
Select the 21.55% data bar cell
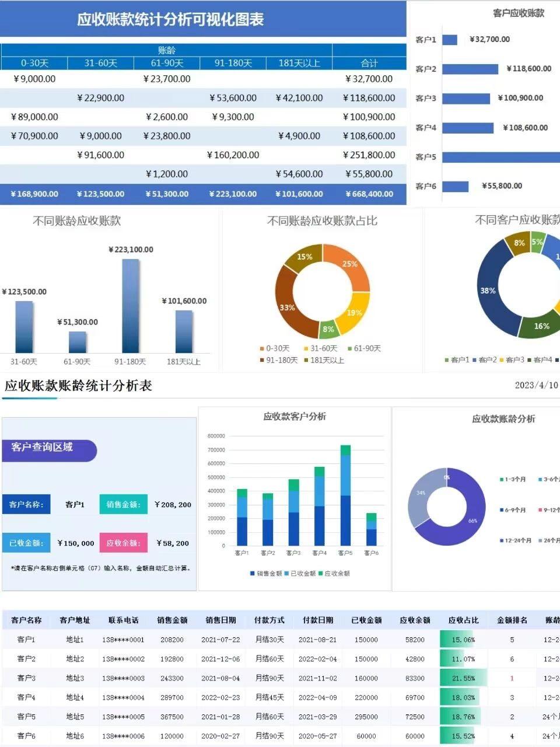[463, 678]
